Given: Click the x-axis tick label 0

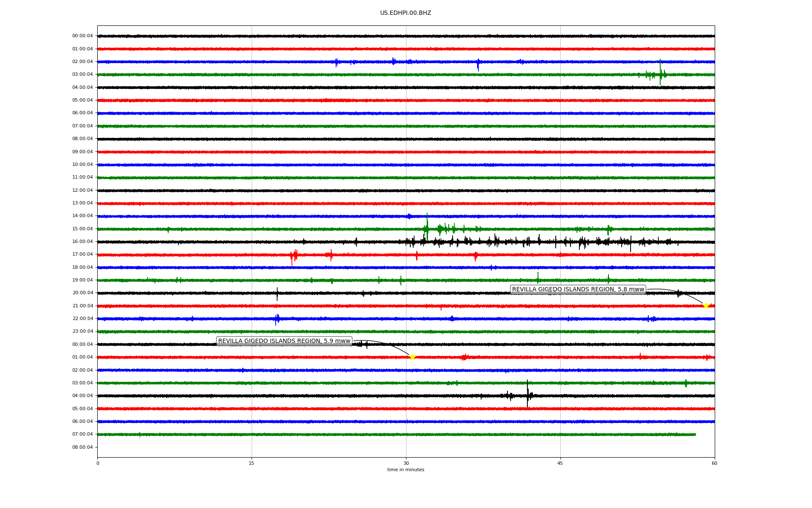Looking at the screenshot, I should point(98,463).
